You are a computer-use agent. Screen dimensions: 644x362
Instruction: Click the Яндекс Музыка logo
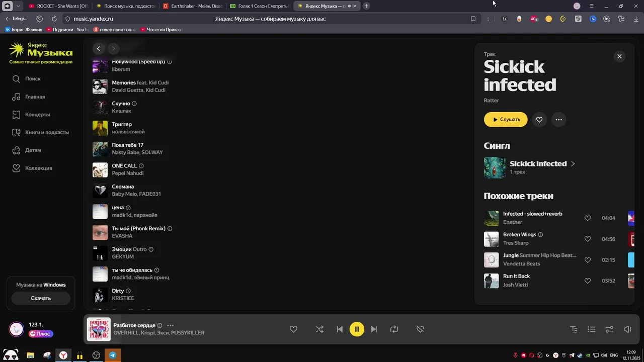point(41,50)
